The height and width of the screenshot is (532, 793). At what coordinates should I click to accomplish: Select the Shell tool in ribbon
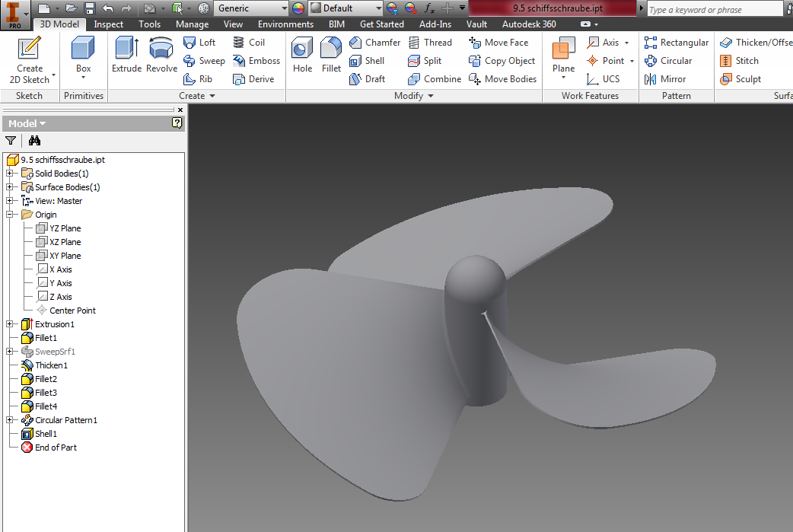pos(367,61)
